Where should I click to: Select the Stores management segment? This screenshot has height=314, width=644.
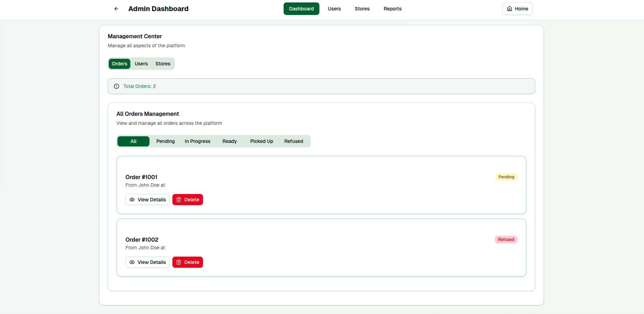[162, 64]
